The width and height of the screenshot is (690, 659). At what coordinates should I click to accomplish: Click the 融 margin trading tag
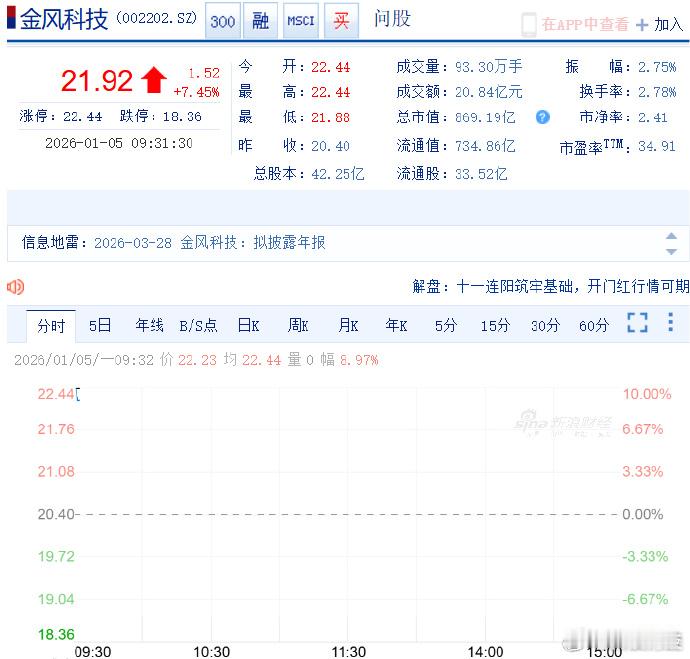[x=261, y=21]
